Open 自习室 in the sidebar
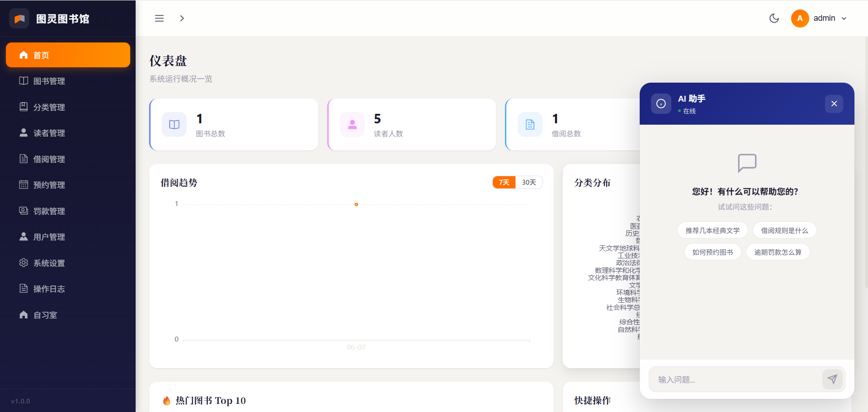 68,315
